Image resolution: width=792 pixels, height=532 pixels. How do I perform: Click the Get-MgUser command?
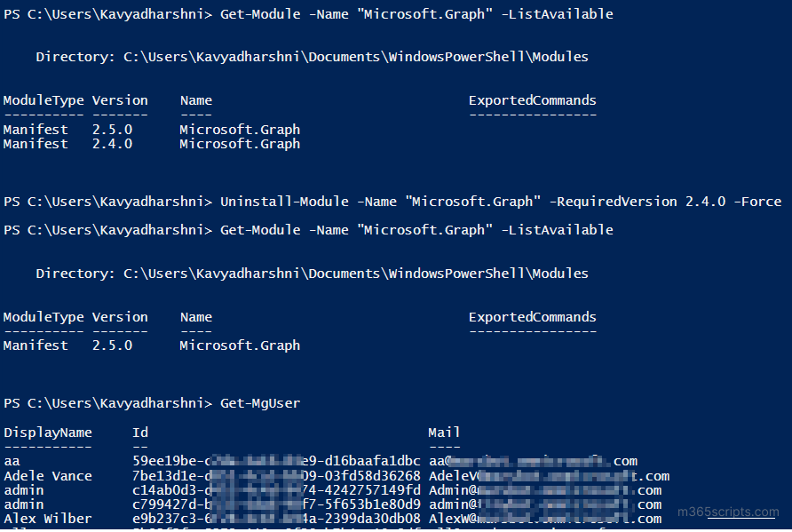tap(260, 403)
